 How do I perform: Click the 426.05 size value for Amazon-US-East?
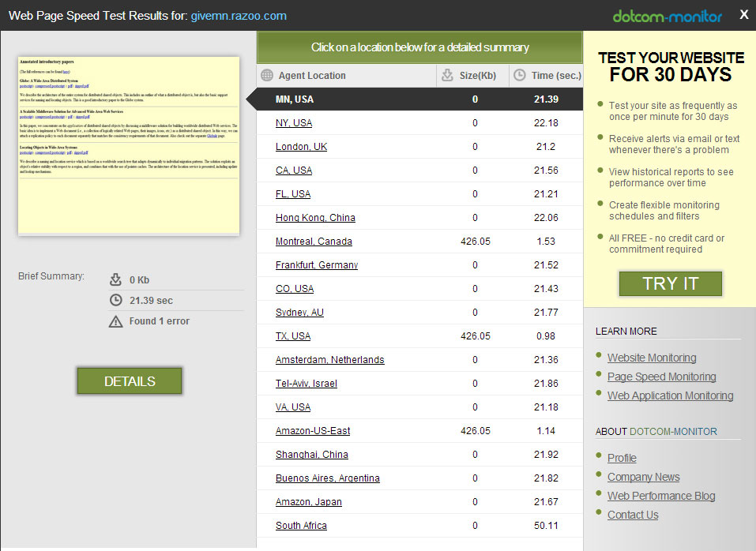(476, 430)
